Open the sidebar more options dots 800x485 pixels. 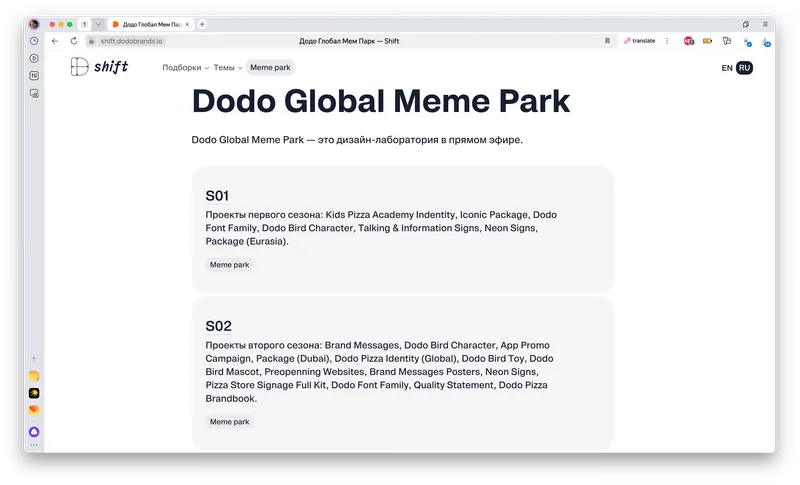point(34,445)
